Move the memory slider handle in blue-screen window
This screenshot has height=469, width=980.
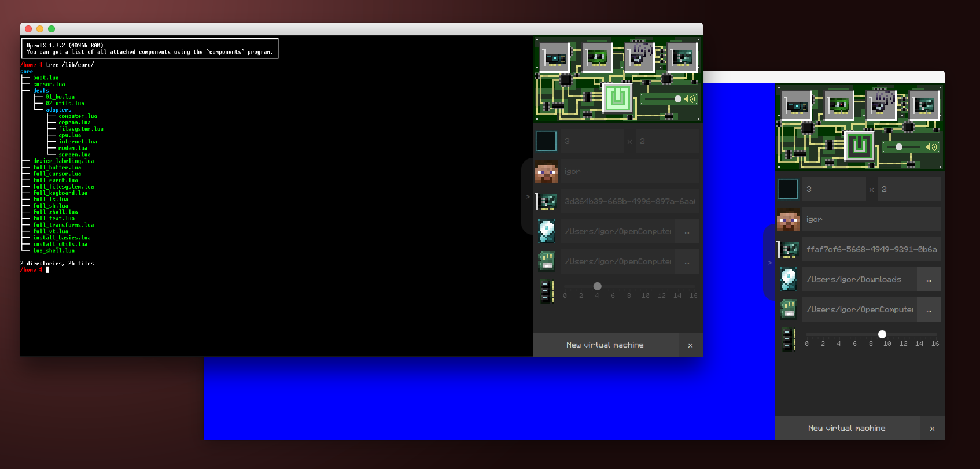pos(882,334)
